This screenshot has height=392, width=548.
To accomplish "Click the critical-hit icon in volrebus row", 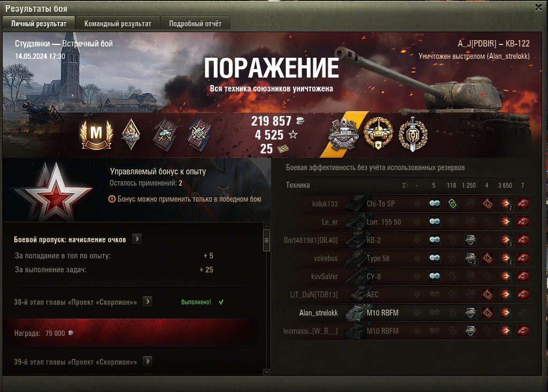I will (487, 258).
